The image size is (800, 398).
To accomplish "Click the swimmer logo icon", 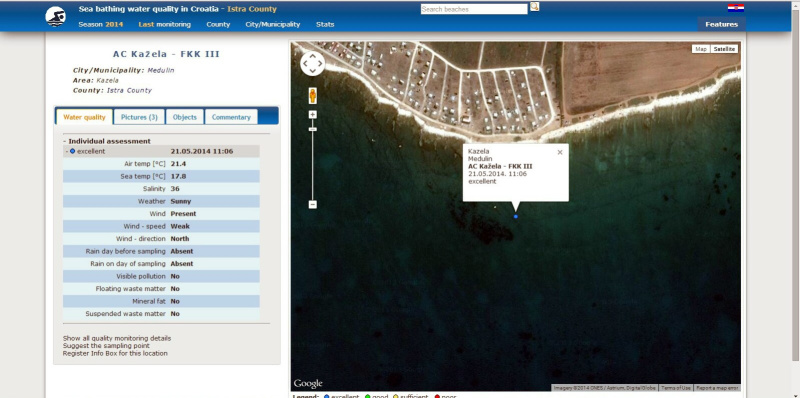I will [55, 17].
